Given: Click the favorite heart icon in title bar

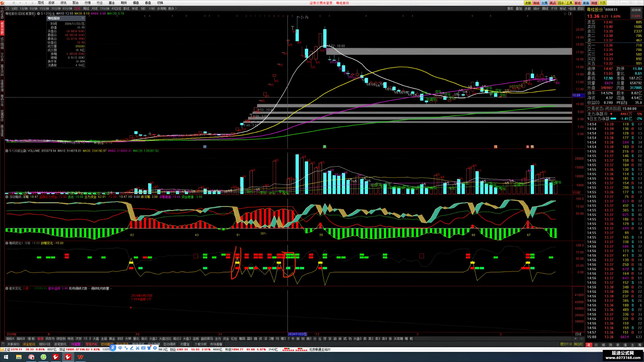Looking at the screenshot, I should [x=616, y=3].
